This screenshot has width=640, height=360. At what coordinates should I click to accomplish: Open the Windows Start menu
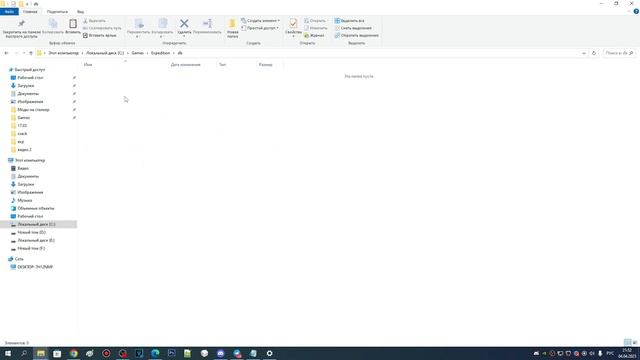tap(8, 353)
